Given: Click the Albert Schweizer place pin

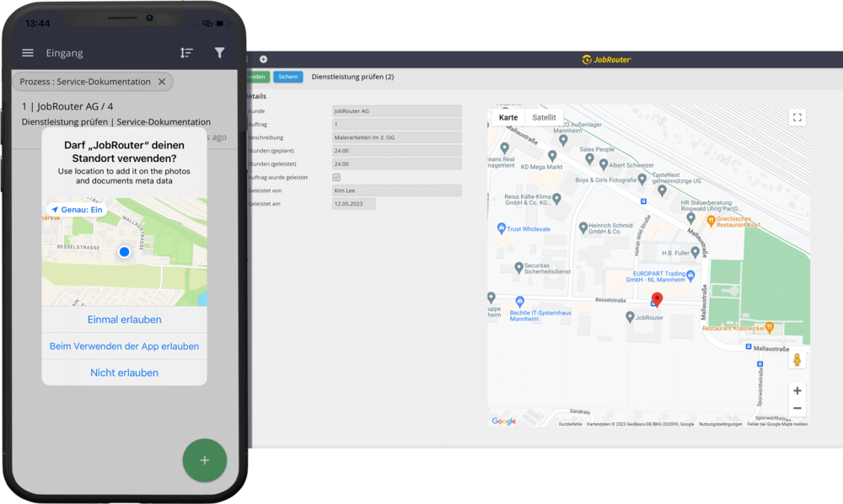Looking at the screenshot, I should pos(604,164).
